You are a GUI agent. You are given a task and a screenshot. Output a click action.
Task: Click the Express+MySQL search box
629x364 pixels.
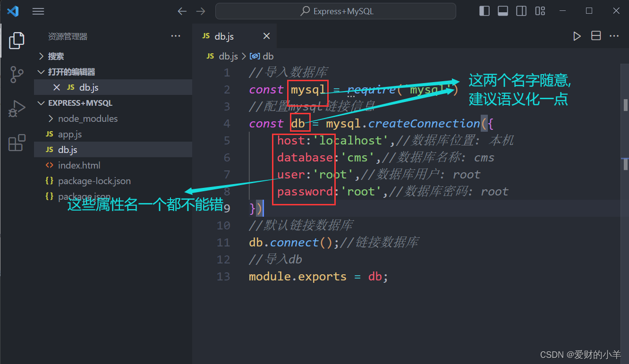[x=336, y=11]
